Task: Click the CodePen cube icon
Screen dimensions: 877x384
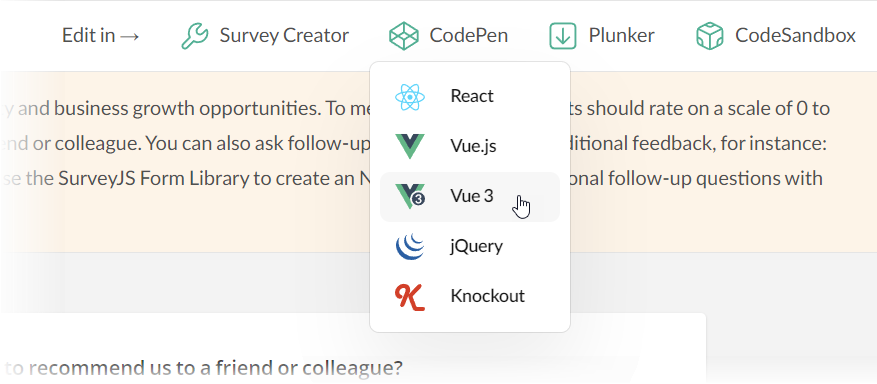Action: [404, 36]
